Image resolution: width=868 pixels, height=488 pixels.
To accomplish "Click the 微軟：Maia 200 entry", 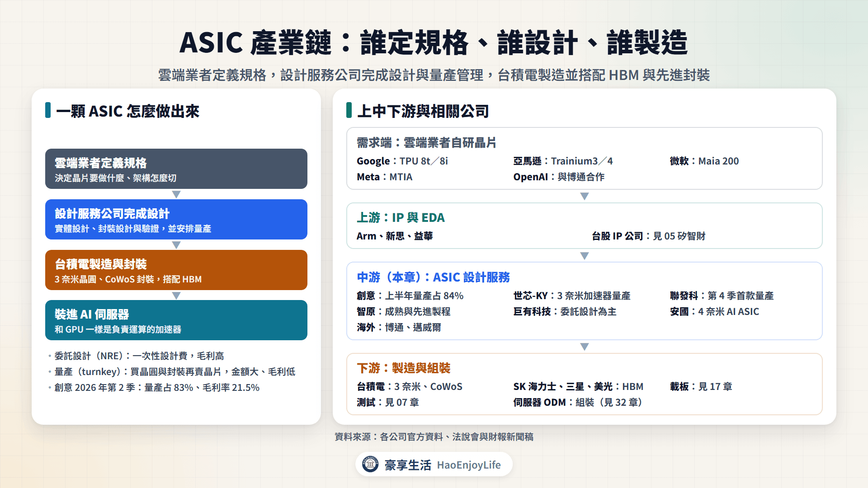I will (704, 161).
